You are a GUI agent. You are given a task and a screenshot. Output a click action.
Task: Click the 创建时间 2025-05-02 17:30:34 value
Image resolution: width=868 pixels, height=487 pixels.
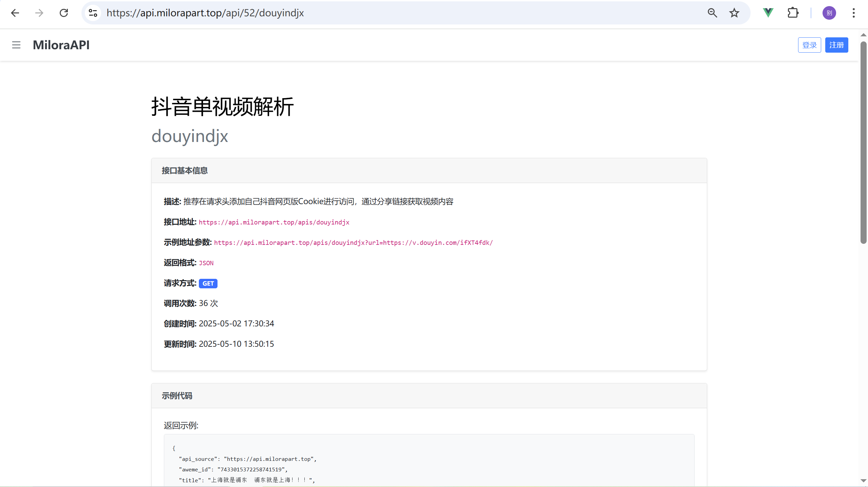tap(236, 324)
